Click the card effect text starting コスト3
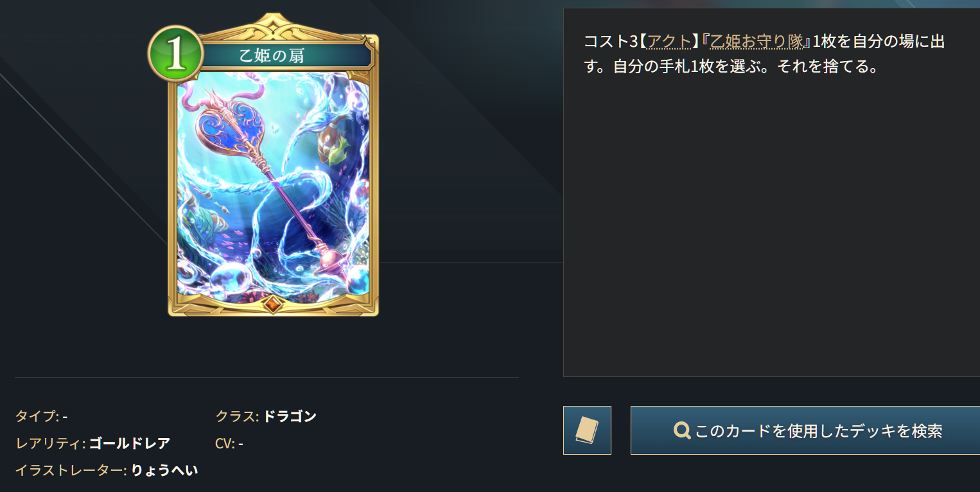980x492 pixels. point(764,54)
